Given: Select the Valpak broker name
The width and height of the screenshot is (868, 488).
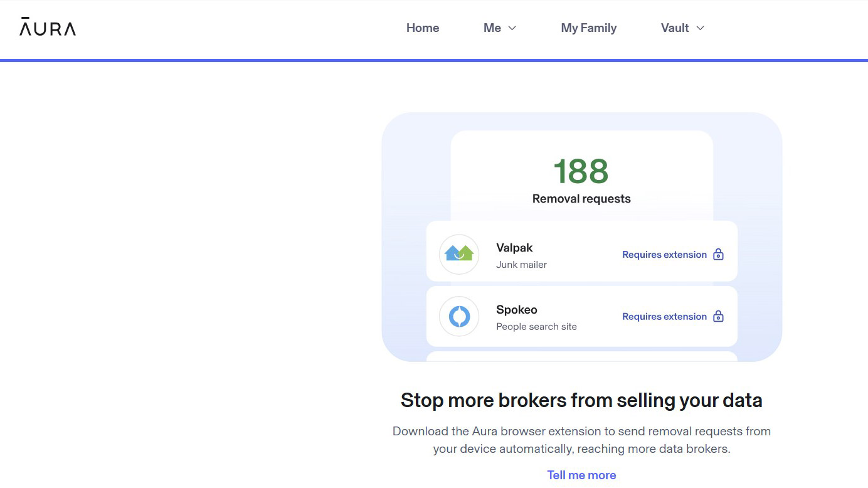Looking at the screenshot, I should click(514, 248).
